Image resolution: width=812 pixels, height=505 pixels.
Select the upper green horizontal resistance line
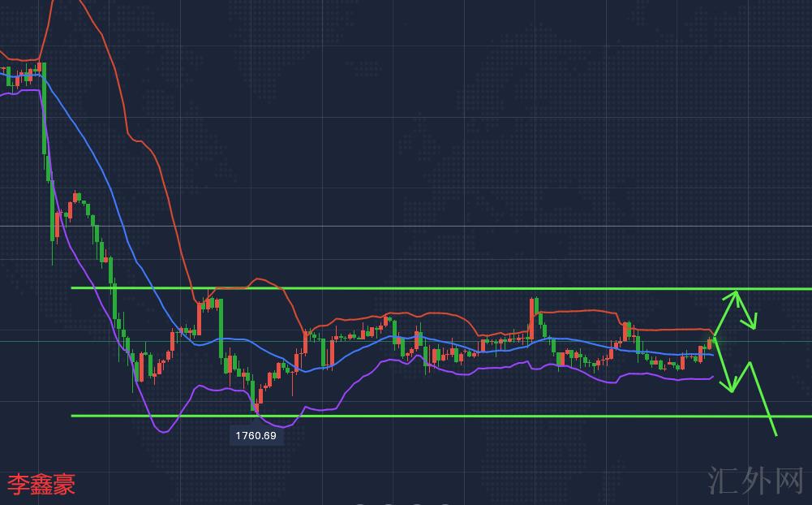pyautogui.click(x=406, y=288)
